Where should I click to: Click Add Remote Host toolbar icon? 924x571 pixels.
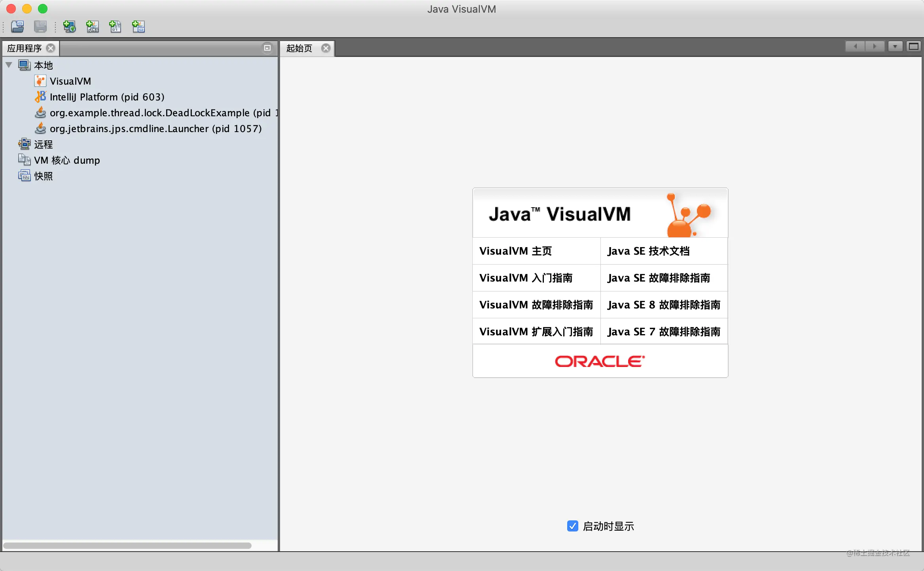click(x=70, y=26)
